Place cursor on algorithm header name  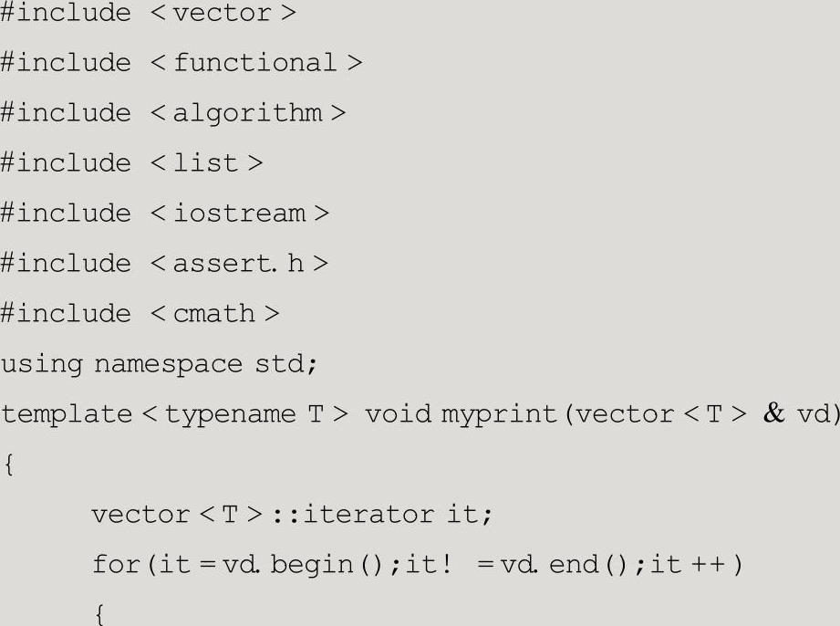click(x=247, y=113)
